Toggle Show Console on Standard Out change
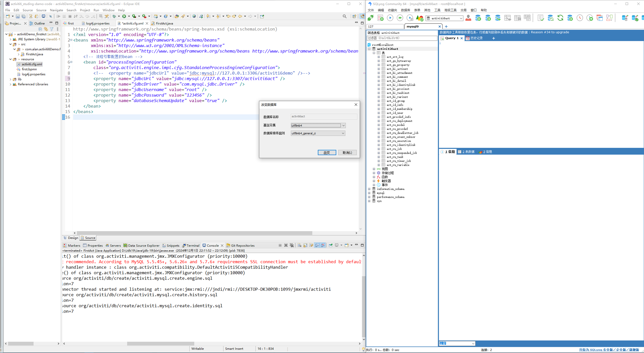 [x=317, y=245]
